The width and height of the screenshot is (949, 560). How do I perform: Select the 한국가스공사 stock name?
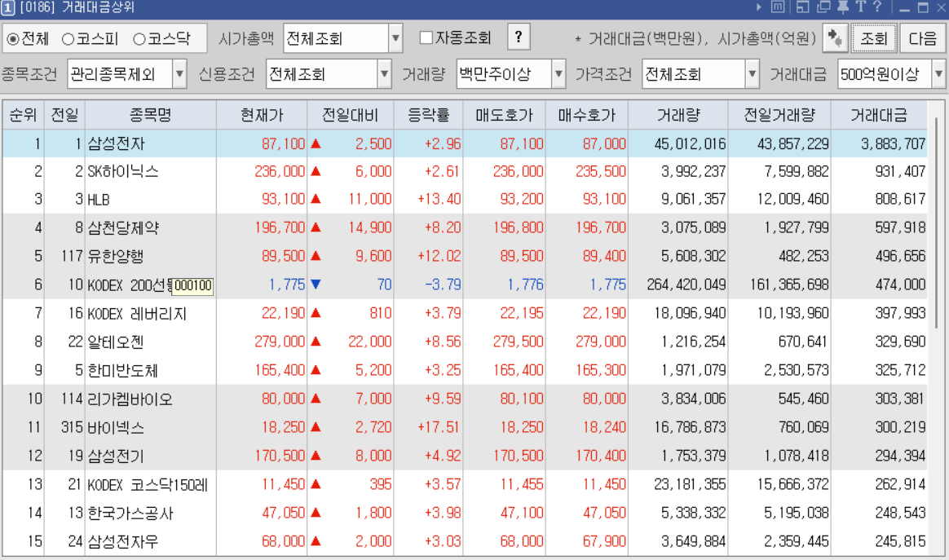coord(130,514)
